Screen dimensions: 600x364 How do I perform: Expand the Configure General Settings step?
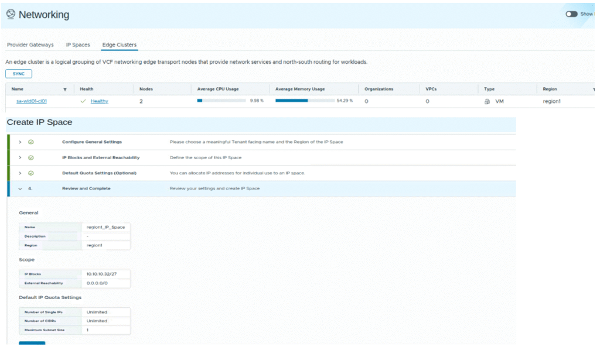[20, 142]
